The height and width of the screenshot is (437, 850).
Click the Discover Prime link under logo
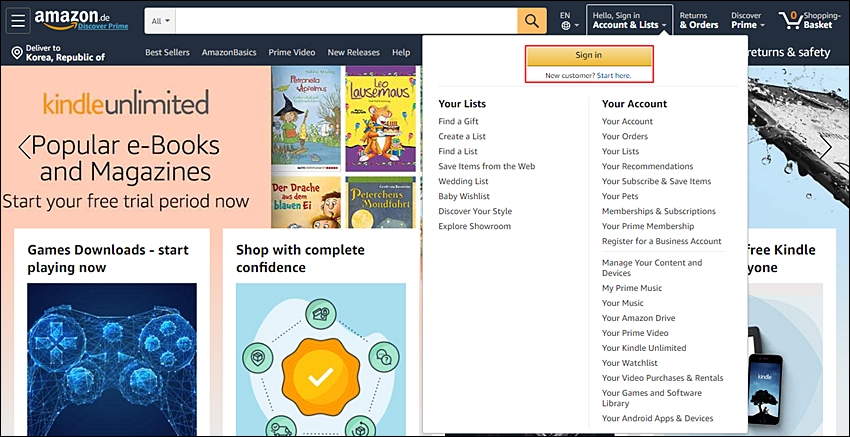[103, 26]
